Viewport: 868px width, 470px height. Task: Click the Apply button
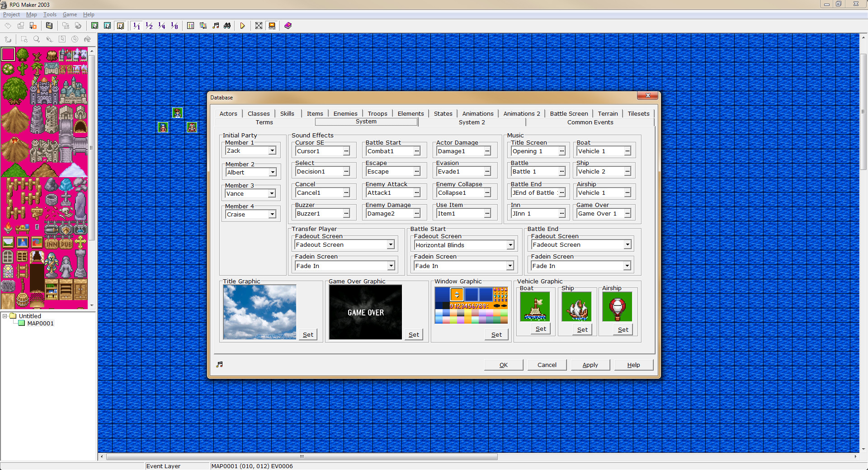pos(590,365)
